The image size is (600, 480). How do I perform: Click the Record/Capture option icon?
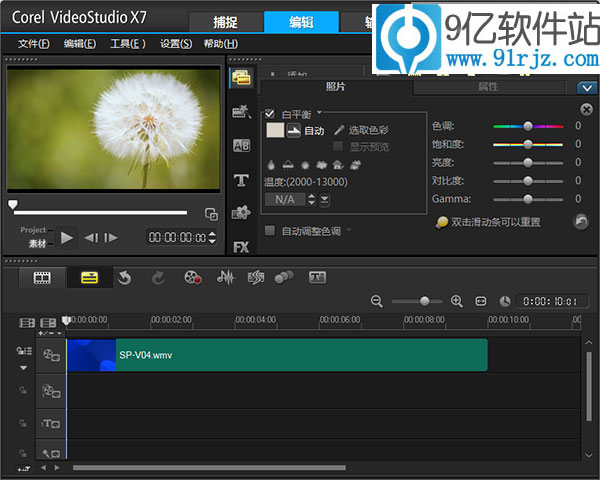(x=193, y=277)
